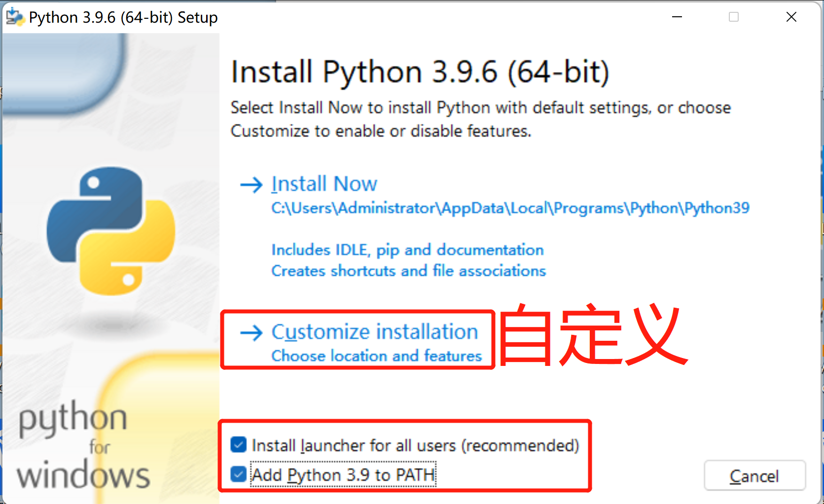Click the 'Add Python 3.9 to PATH' label
The width and height of the screenshot is (824, 504).
coord(343,475)
